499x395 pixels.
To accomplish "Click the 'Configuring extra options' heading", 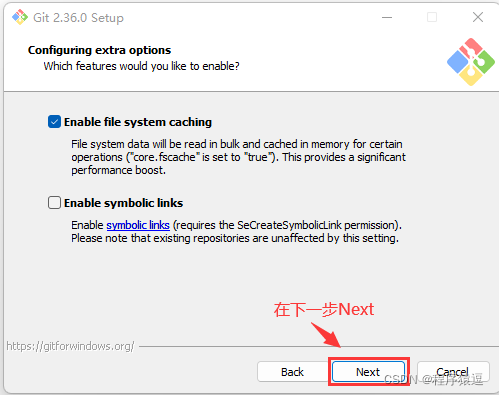I will 99,50.
